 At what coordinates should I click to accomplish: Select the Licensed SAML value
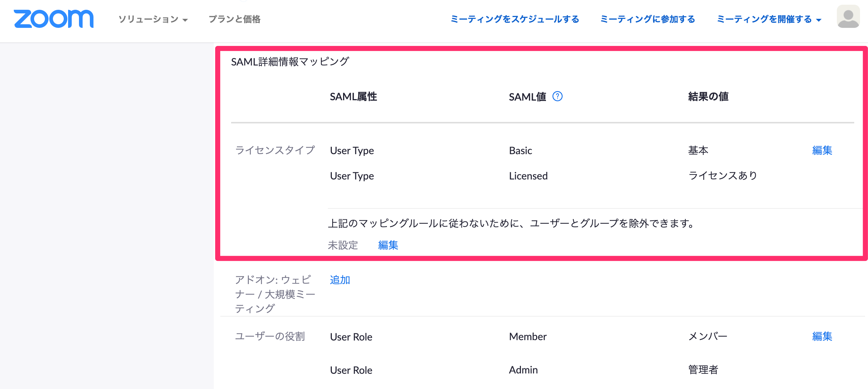[x=528, y=176]
